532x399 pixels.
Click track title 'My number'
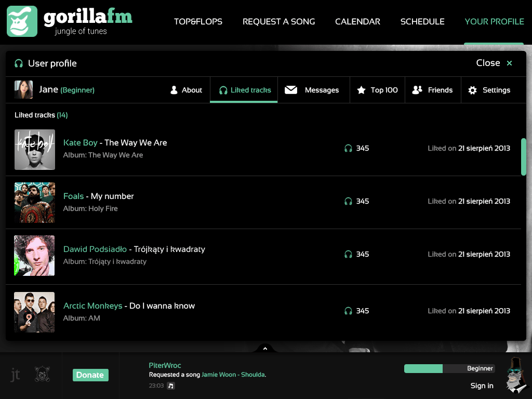coord(112,196)
